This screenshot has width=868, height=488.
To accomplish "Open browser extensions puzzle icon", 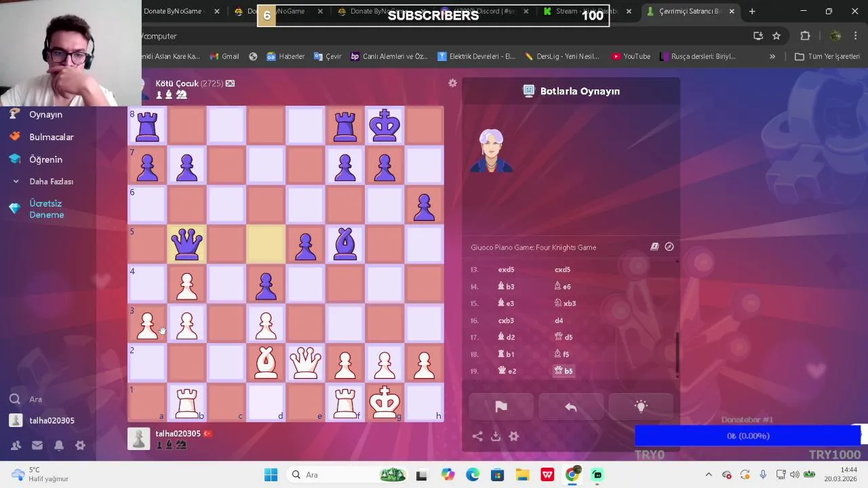I will [805, 36].
